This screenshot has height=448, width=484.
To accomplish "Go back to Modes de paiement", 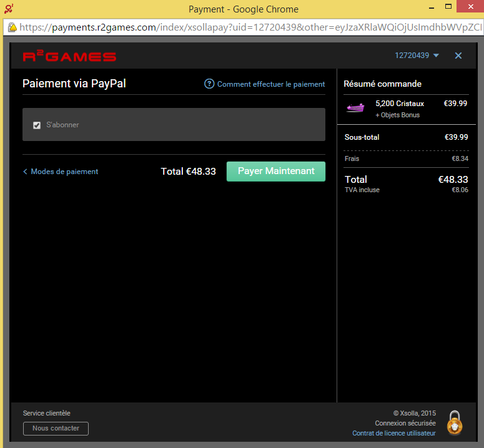I will [64, 172].
